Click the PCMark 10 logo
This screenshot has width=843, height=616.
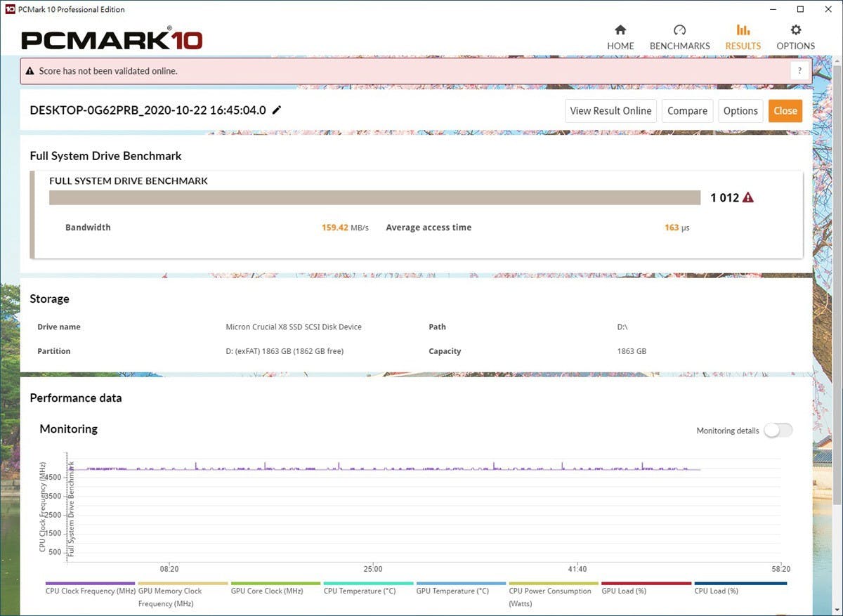[x=112, y=40]
